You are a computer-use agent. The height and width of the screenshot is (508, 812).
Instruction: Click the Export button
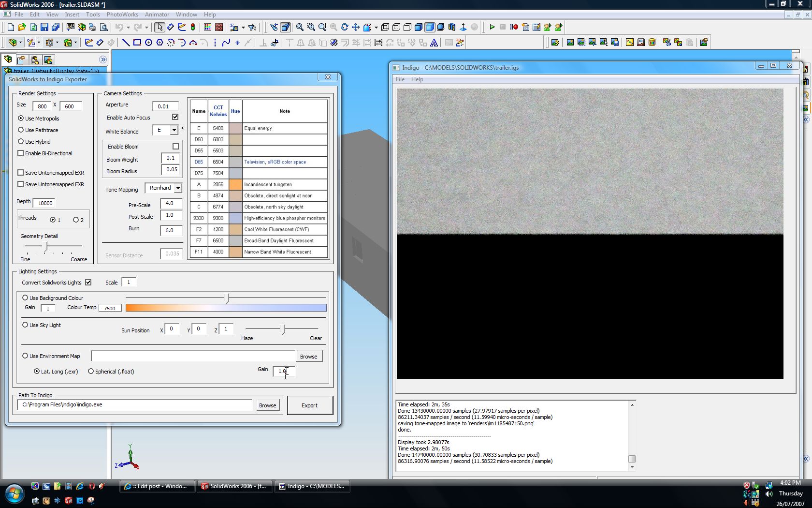pos(310,405)
